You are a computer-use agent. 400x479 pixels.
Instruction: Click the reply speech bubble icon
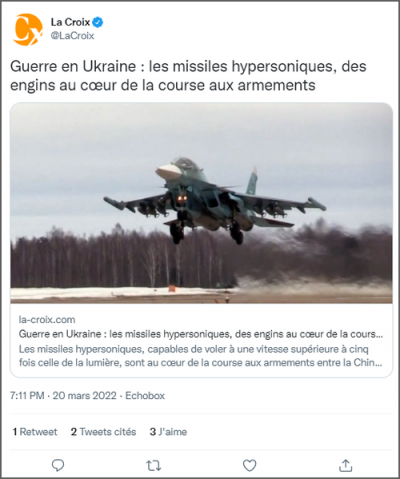tap(58, 465)
